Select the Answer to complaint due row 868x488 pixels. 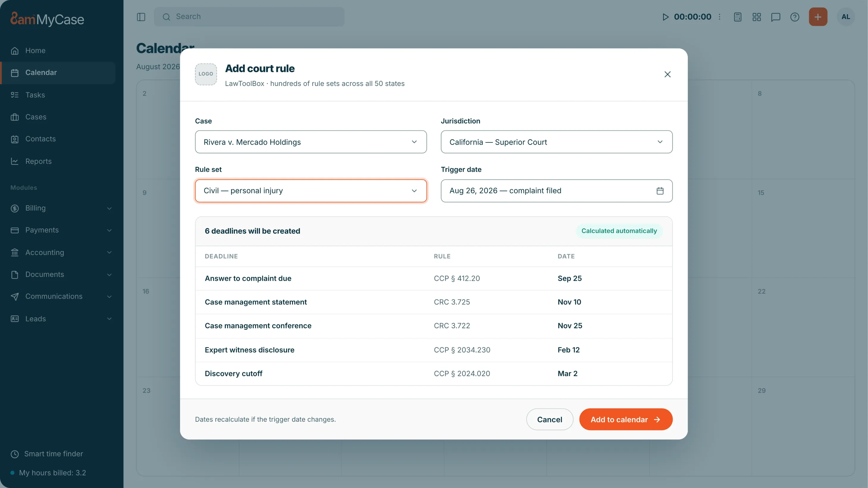[434, 279]
